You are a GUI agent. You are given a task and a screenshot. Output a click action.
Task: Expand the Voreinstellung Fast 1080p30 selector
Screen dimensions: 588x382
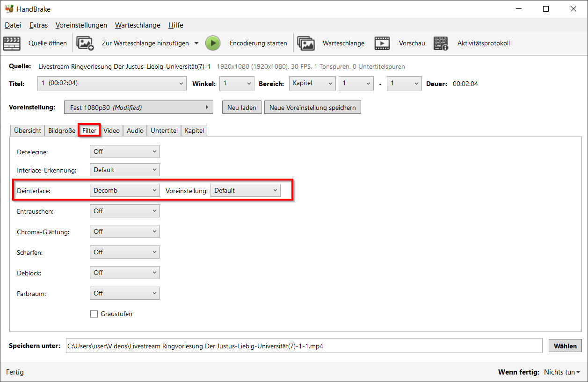(138, 108)
